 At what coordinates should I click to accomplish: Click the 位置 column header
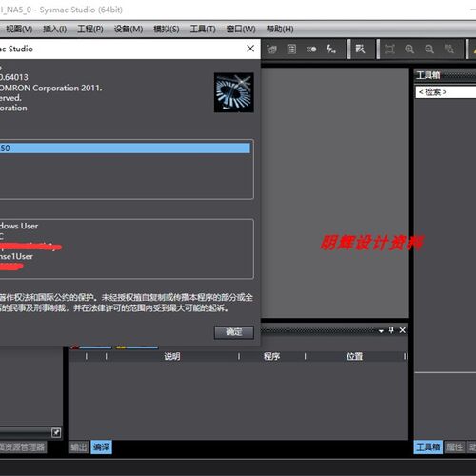tap(354, 356)
